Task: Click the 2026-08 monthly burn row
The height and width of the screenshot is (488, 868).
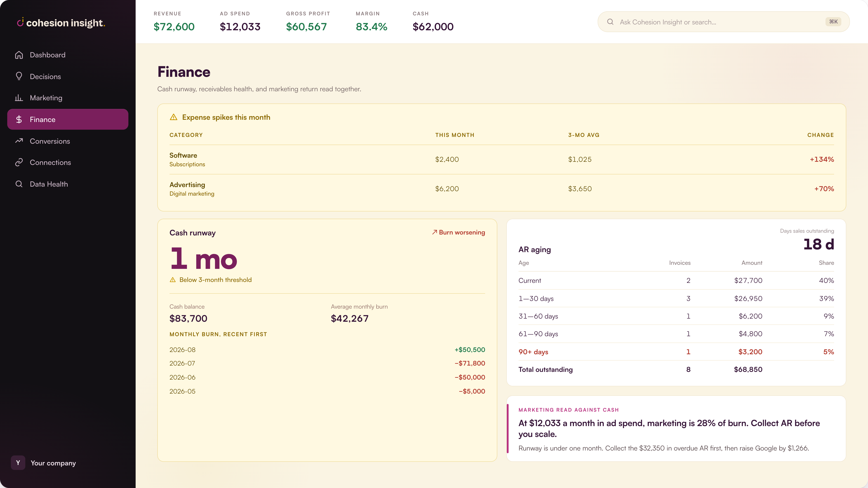Action: click(x=327, y=350)
